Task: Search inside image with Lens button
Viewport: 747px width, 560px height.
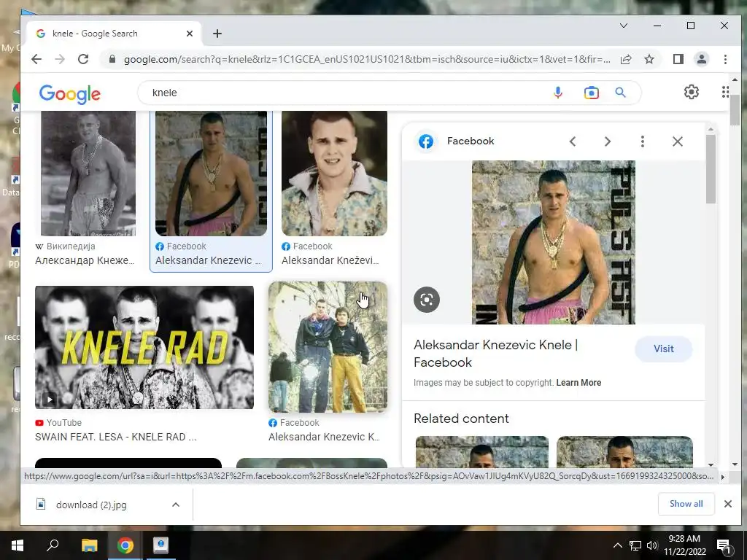Action: (426, 300)
